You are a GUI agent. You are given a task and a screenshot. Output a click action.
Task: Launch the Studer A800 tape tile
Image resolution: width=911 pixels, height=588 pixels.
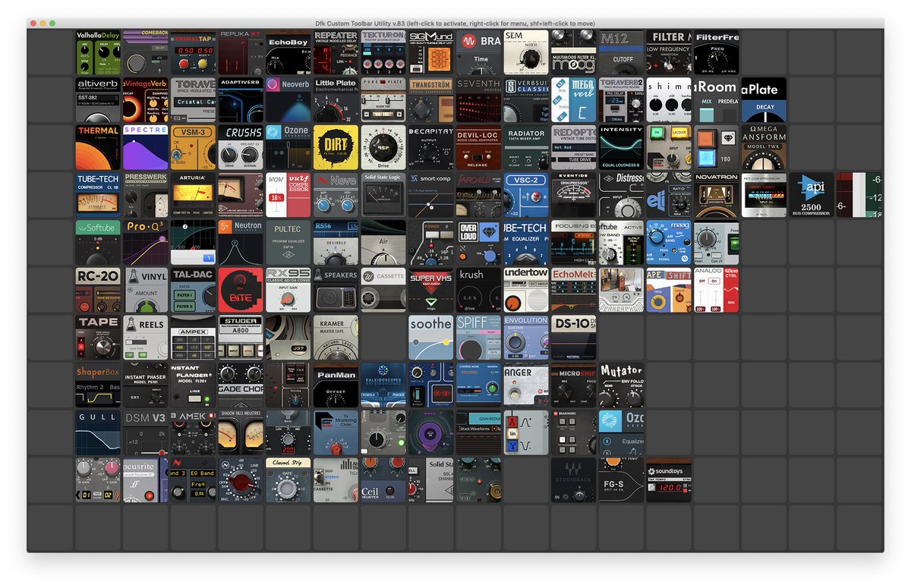point(241,338)
